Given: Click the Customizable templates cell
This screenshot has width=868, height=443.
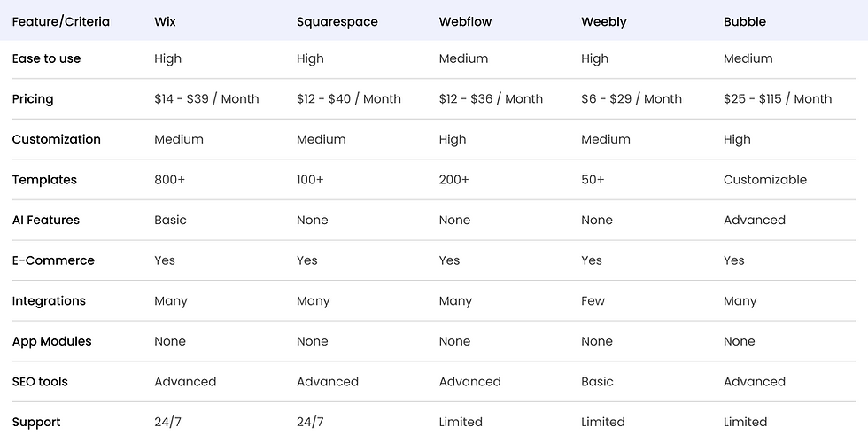Looking at the screenshot, I should (765, 179).
